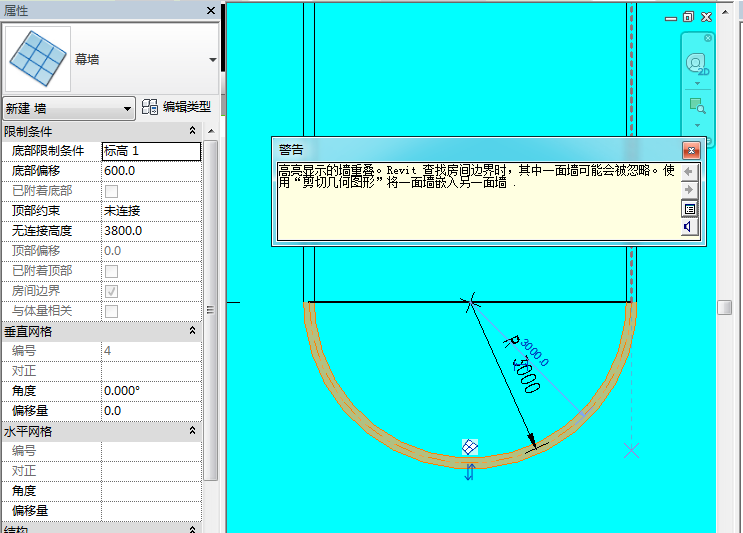Click the horizontal grid 角度 label

24,491
